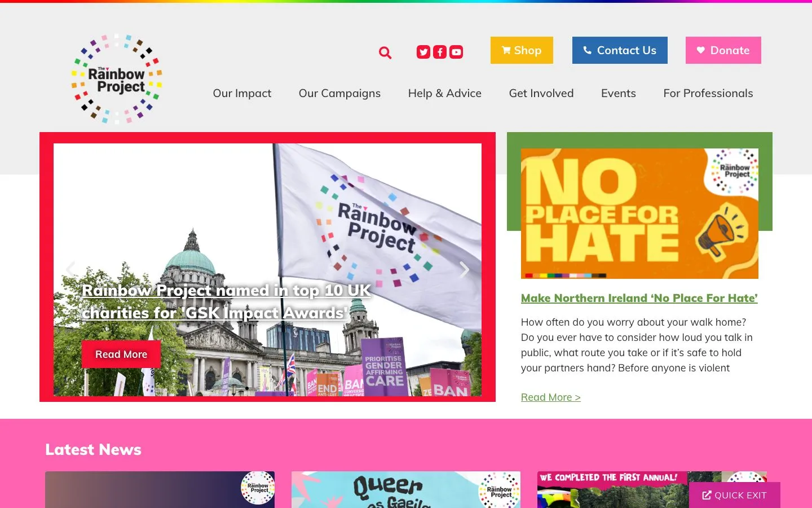The width and height of the screenshot is (812, 508).
Task: Open the first Latest News card thumbnail
Action: pyautogui.click(x=160, y=489)
